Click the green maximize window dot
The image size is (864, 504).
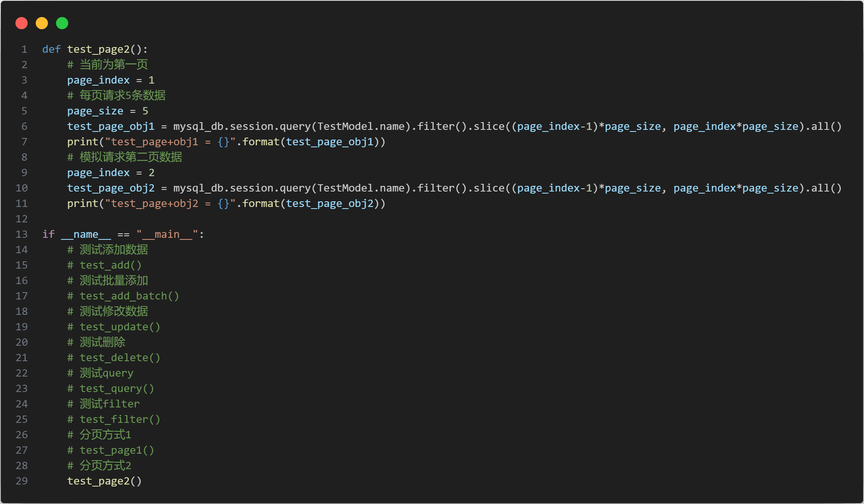tap(62, 23)
